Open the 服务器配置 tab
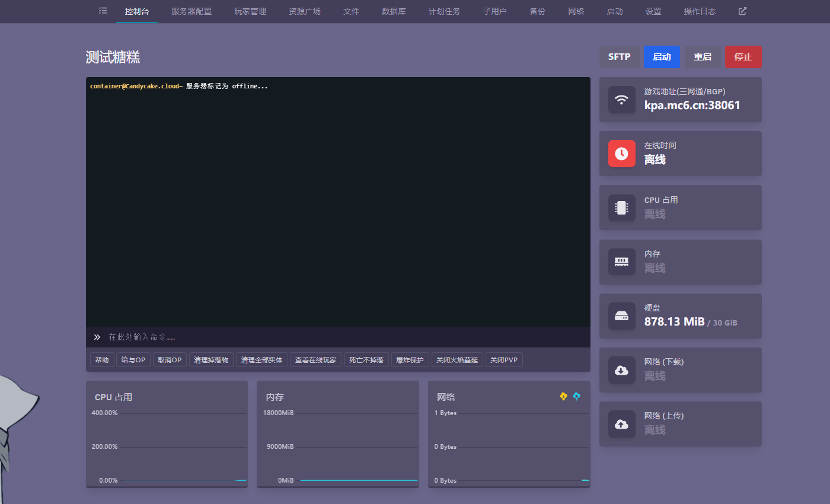 191,11
